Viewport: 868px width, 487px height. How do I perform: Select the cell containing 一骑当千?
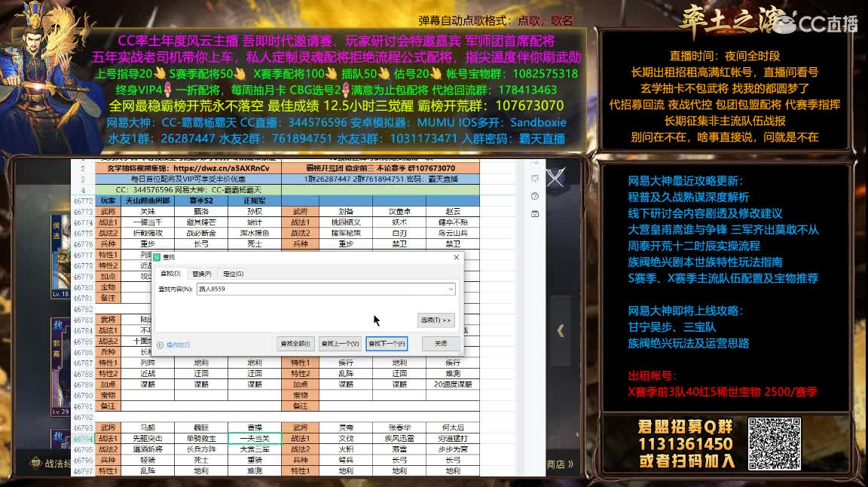148,222
